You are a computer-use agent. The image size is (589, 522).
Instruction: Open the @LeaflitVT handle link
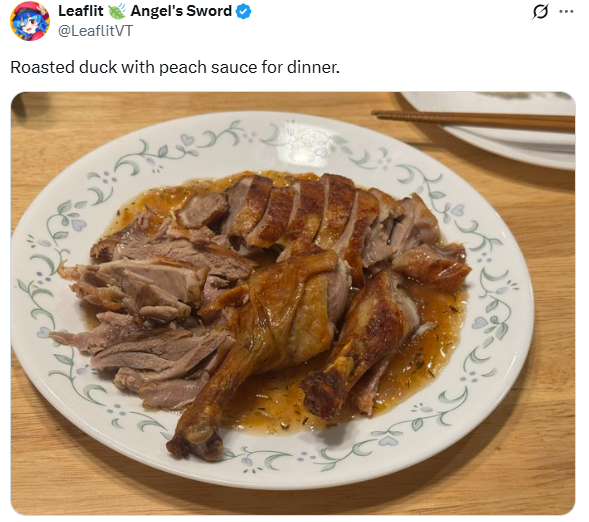(95, 30)
